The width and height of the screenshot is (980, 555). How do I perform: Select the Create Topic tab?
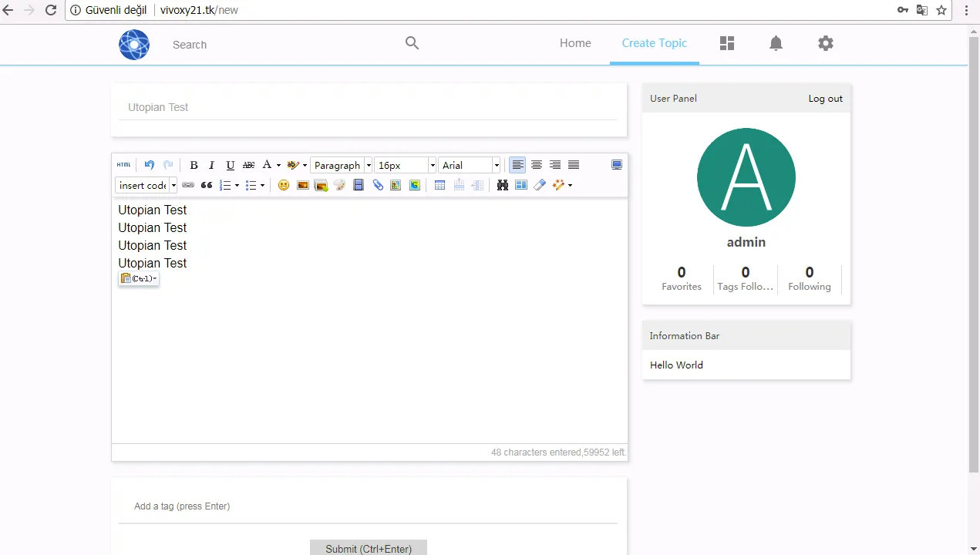click(655, 43)
